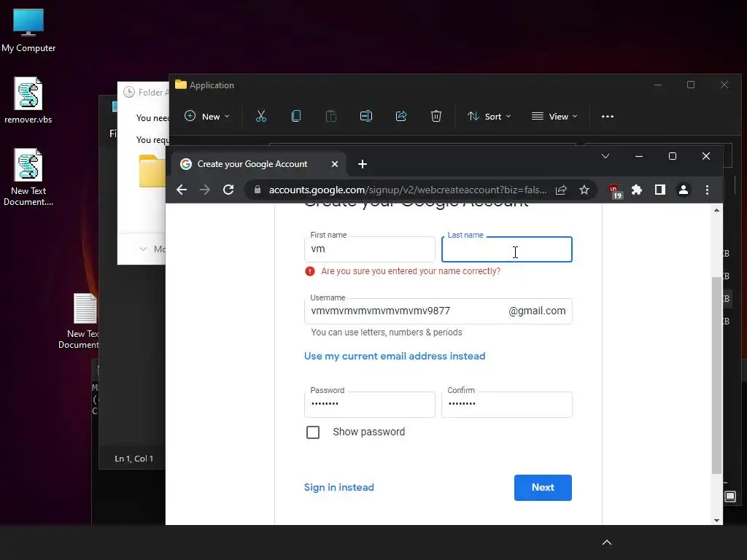Click the Rename icon in Explorer toolbar
Image resolution: width=747 pixels, height=560 pixels.
(x=366, y=116)
